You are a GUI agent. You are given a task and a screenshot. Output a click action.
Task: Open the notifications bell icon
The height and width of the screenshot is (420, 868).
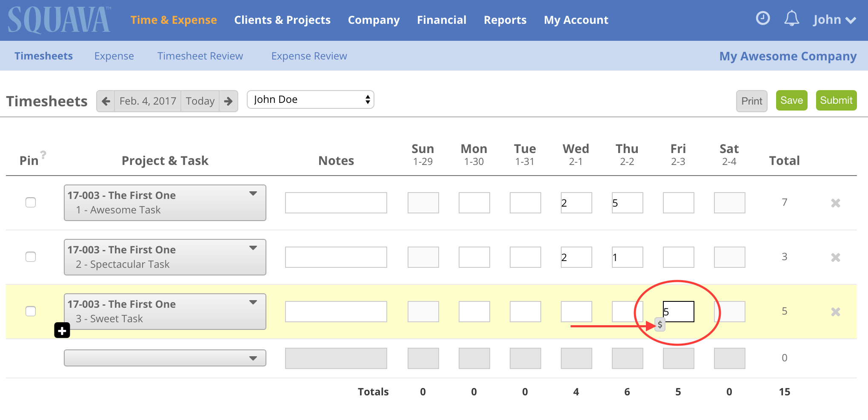tap(792, 19)
